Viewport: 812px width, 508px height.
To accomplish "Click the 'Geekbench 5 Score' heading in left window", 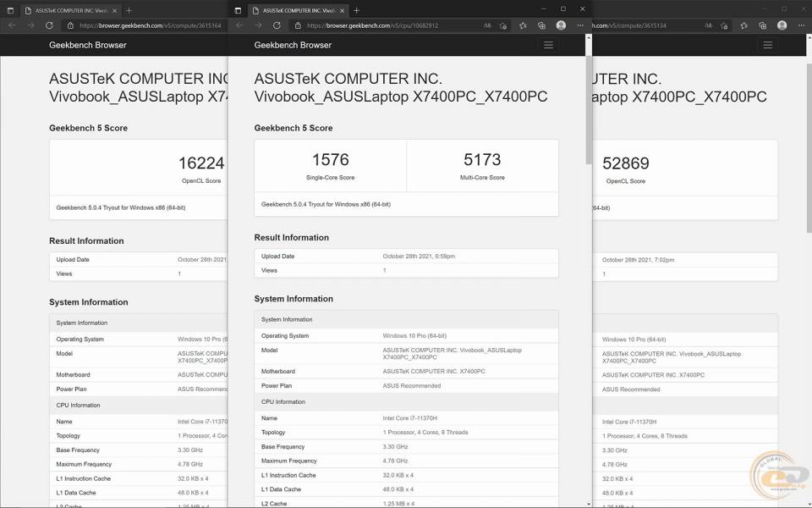I will pos(88,128).
